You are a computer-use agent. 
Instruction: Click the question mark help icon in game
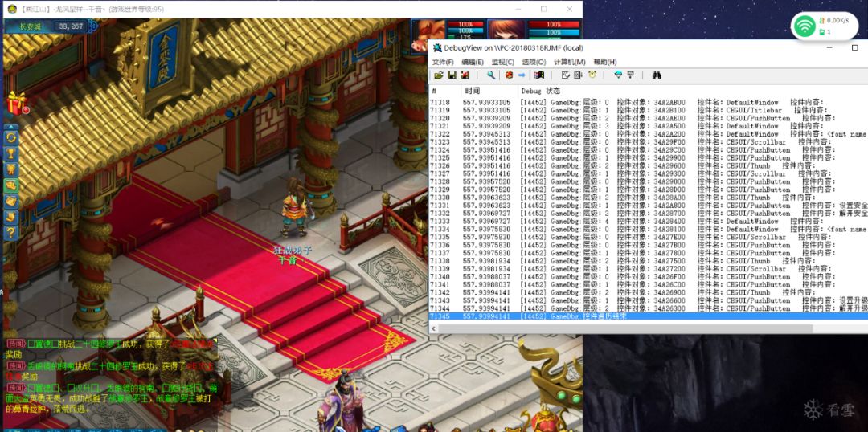[11, 233]
